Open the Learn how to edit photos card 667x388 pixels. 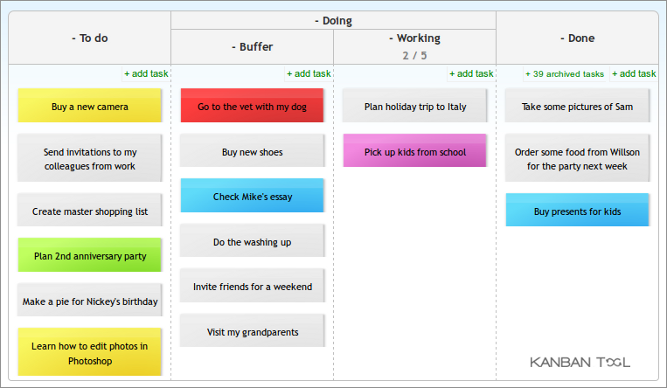tap(90, 352)
